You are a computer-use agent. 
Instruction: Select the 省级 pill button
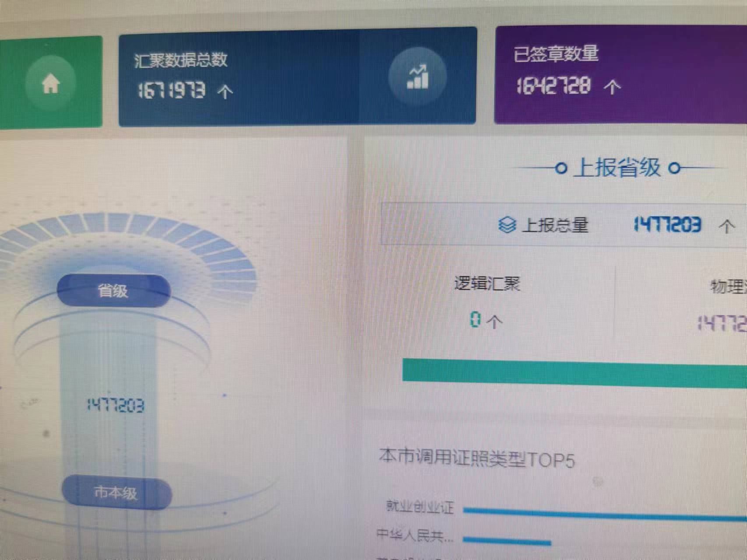[113, 290]
